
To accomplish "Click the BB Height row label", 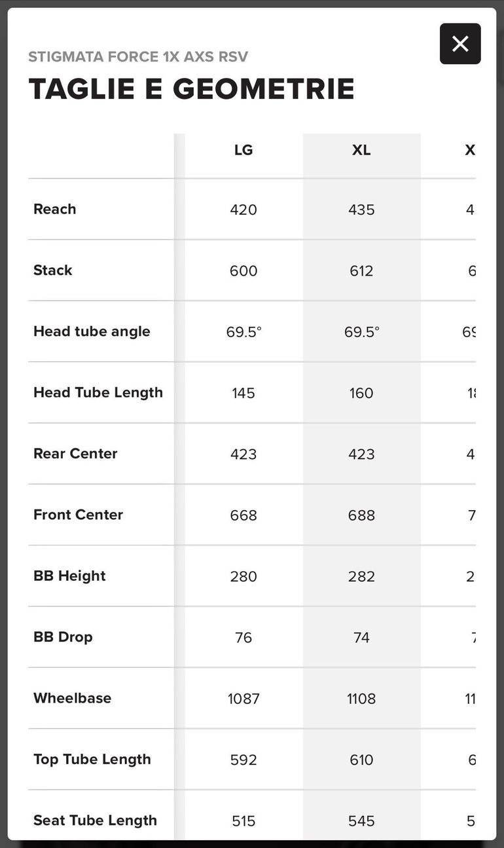I will (69, 576).
